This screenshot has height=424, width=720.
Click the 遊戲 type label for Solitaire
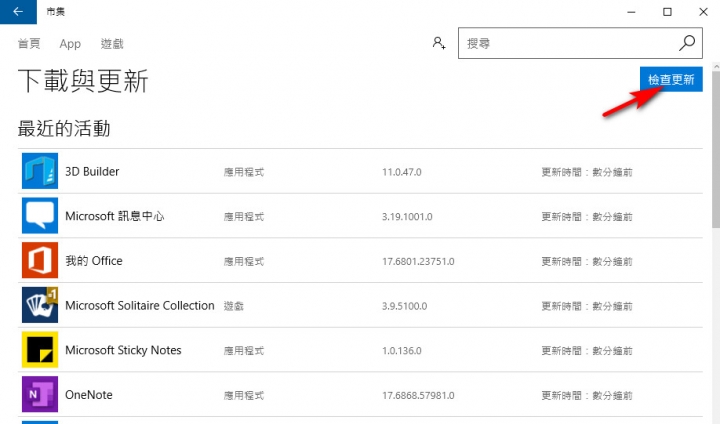234,306
